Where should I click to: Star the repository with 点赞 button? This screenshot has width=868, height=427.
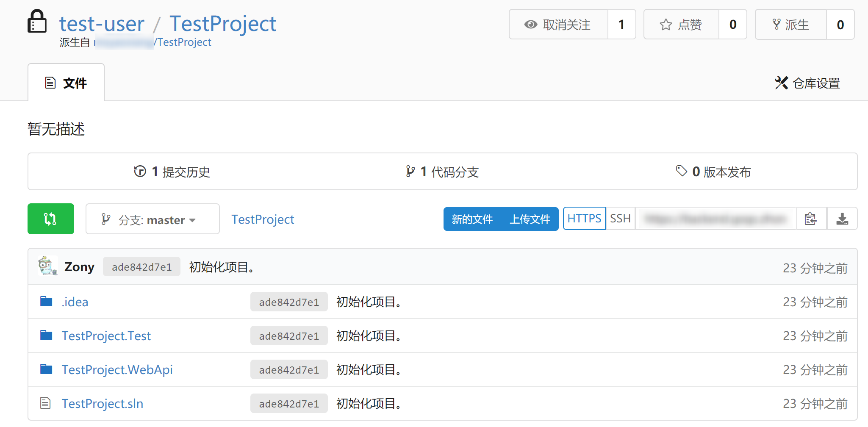coord(681,24)
